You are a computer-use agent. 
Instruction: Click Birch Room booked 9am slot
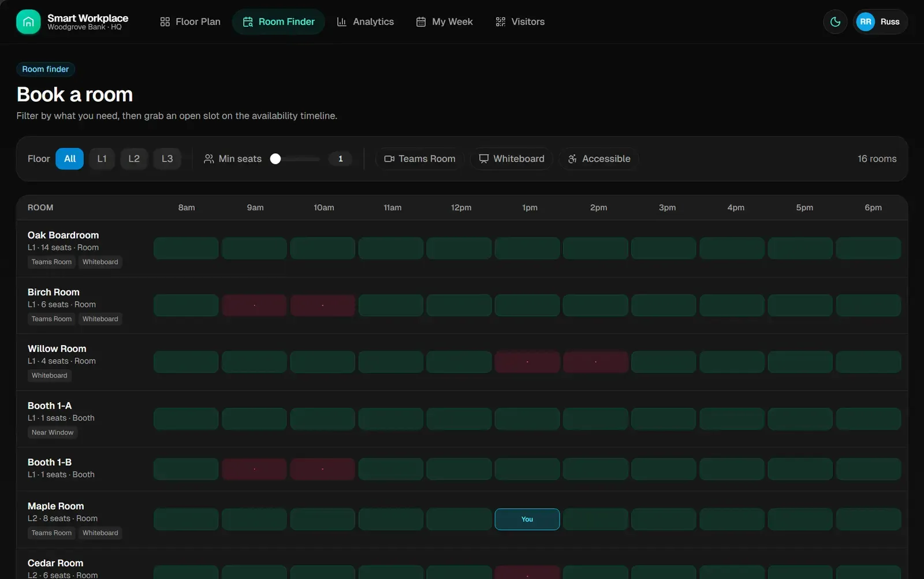point(254,305)
